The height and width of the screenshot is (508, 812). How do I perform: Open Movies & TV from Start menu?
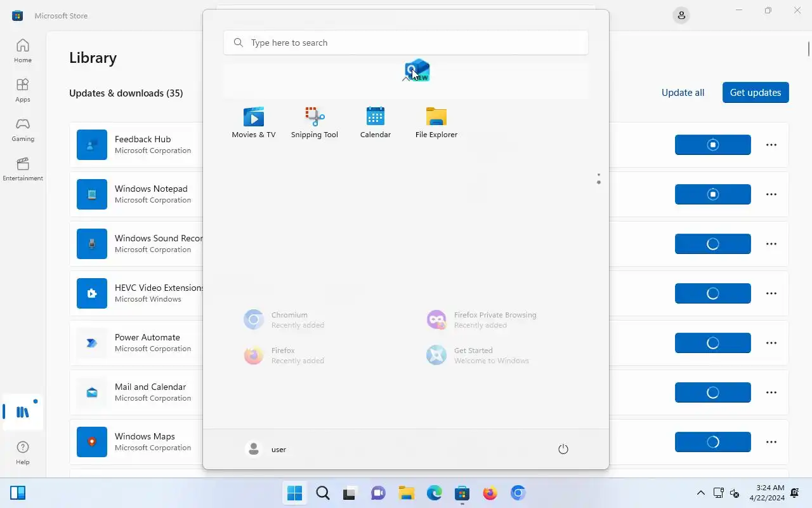254,123
